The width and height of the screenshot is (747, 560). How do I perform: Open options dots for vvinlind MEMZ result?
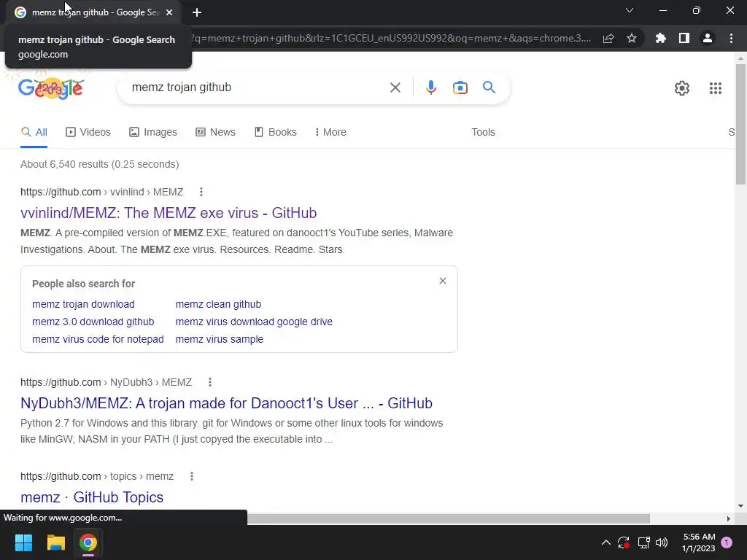click(201, 192)
